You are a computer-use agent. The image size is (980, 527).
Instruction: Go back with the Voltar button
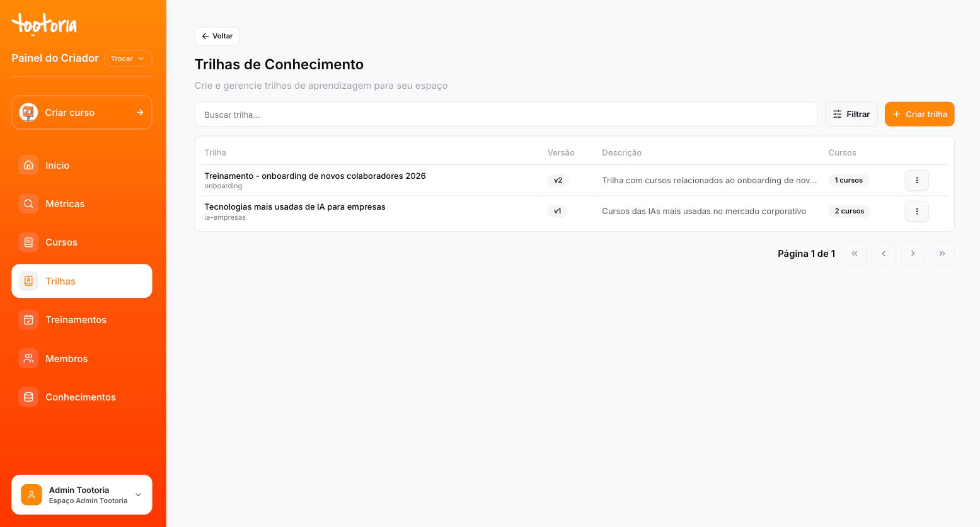pyautogui.click(x=217, y=36)
